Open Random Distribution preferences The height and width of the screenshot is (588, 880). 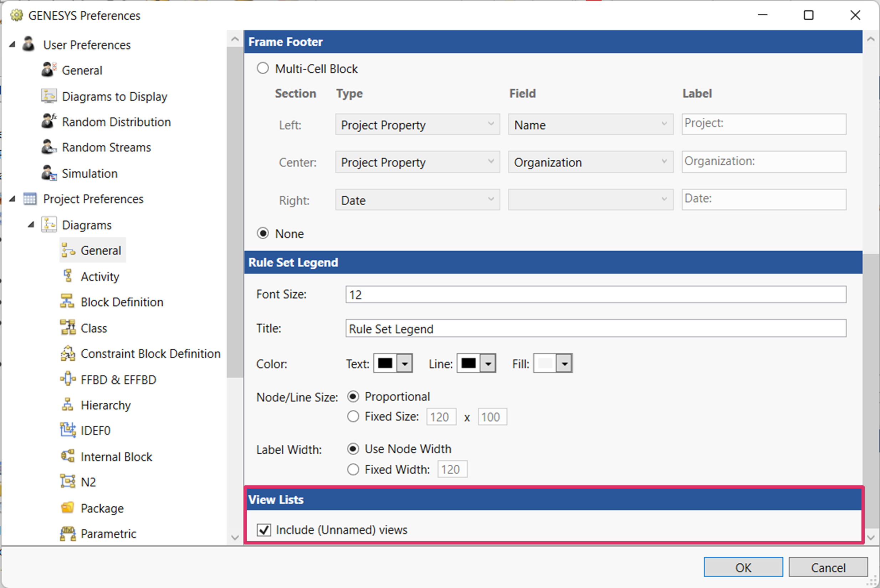[x=116, y=122]
